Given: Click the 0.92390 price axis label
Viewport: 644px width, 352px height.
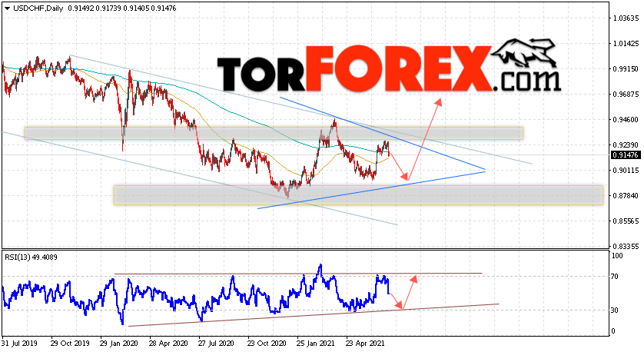Looking at the screenshot, I should [626, 145].
